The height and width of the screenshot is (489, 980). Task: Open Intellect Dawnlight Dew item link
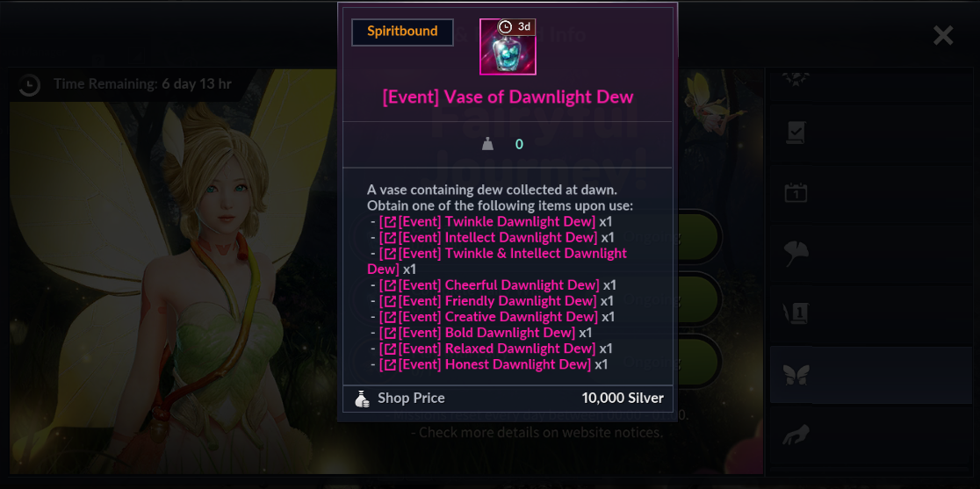[488, 237]
